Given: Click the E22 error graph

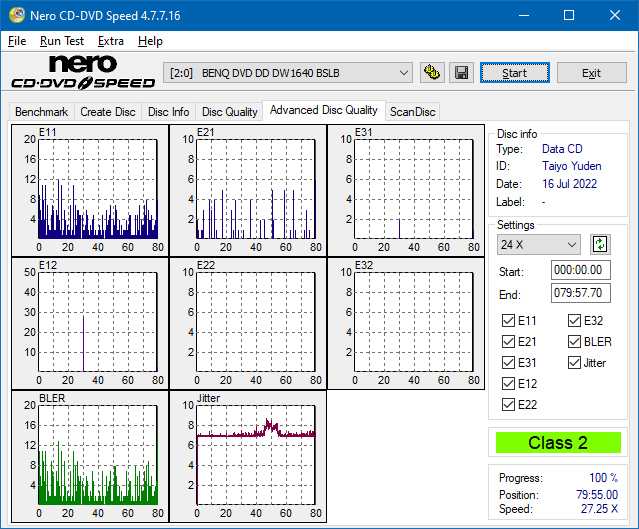Looking at the screenshot, I should point(248,324).
